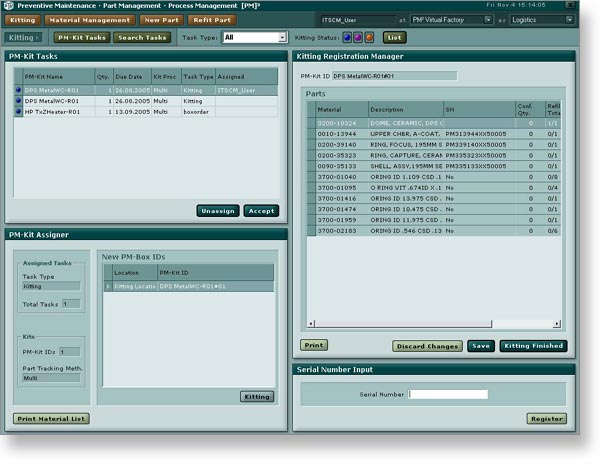The height and width of the screenshot is (465, 610).
Task: Open the Material Management tab
Action: pos(89,19)
